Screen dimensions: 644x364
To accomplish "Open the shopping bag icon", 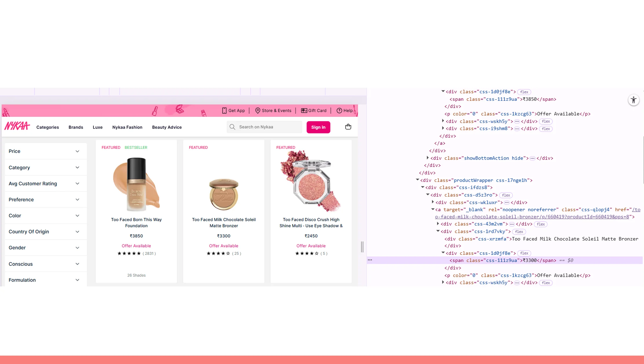I will [348, 127].
